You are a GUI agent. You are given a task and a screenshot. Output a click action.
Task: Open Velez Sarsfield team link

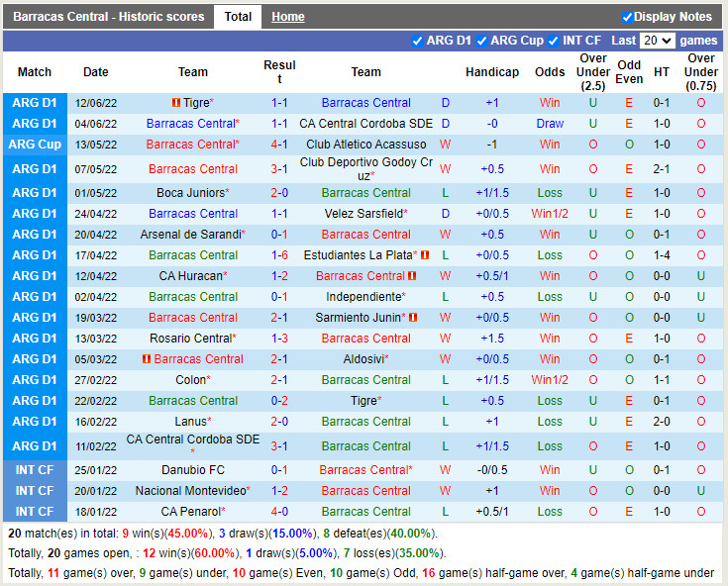pyautogui.click(x=364, y=214)
